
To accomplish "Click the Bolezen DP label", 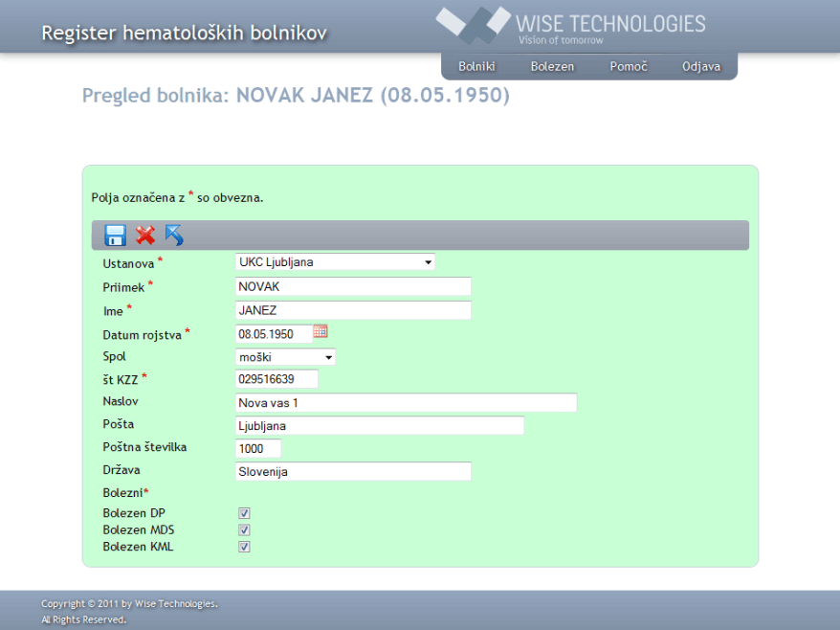I will [134, 513].
